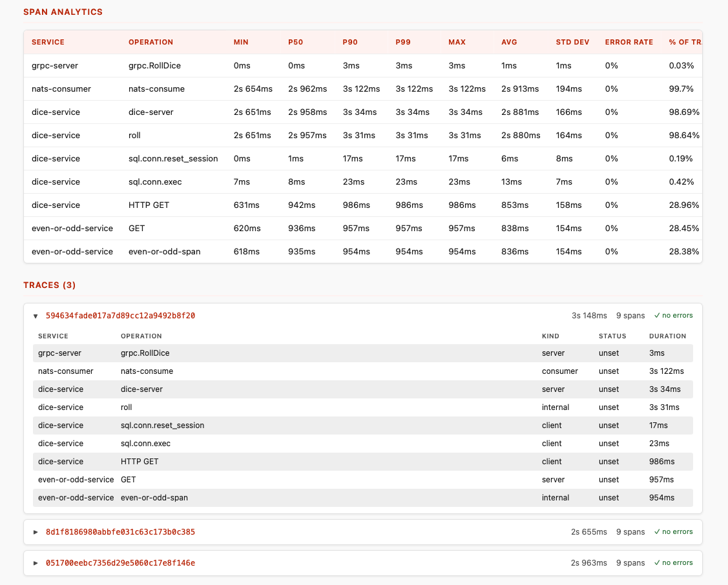728x585 pixels.
Task: Click the 2s 655ms trace duration
Action: [588, 531]
